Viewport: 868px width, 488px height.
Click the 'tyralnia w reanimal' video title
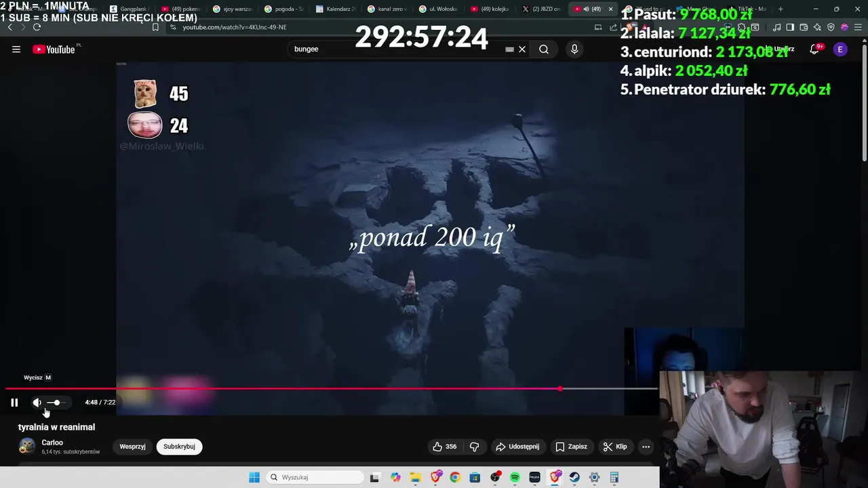coord(56,427)
